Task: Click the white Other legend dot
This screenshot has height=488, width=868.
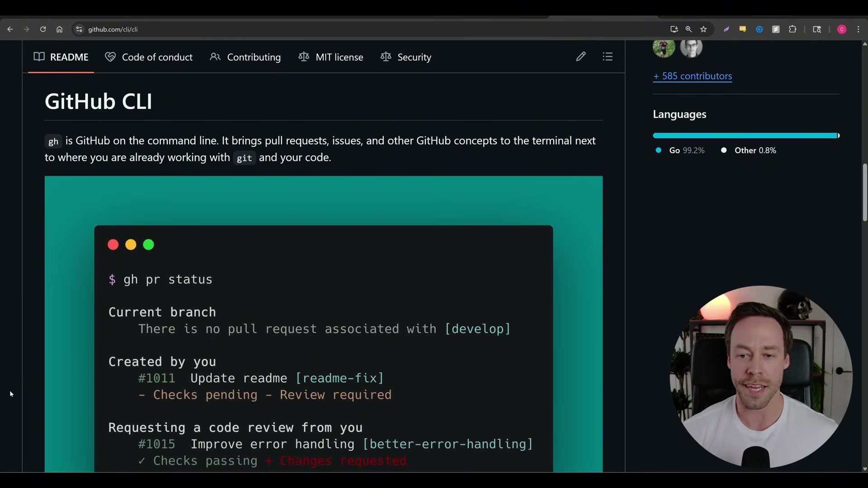Action: click(724, 150)
